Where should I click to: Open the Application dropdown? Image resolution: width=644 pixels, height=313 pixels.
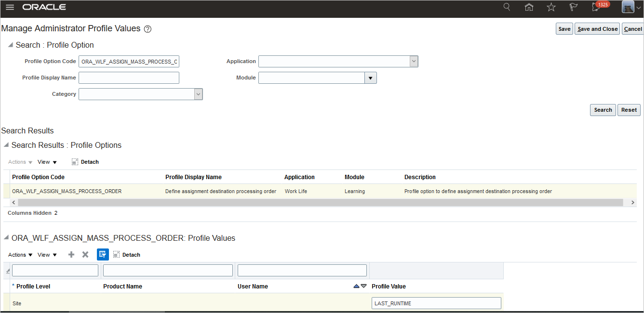[413, 62]
